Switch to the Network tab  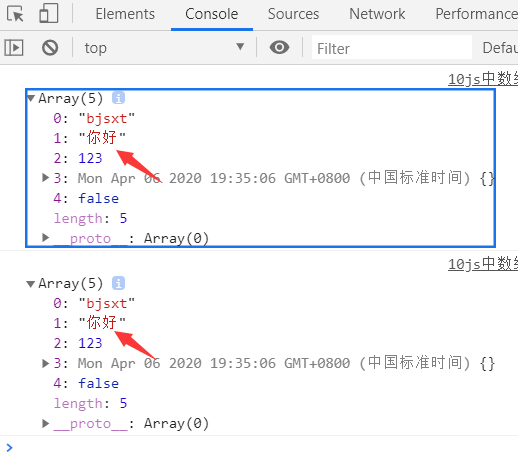[x=377, y=14]
